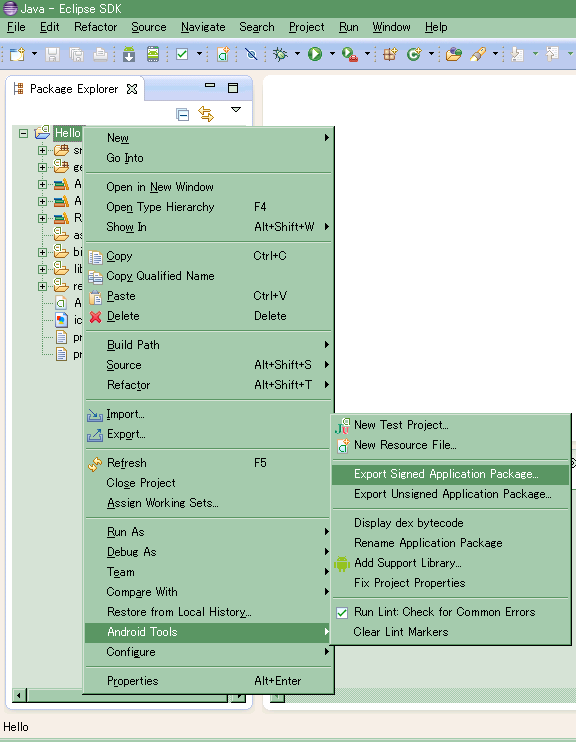The height and width of the screenshot is (742, 576).
Task: Choose Clear Lint Markers
Action: pos(451,632)
